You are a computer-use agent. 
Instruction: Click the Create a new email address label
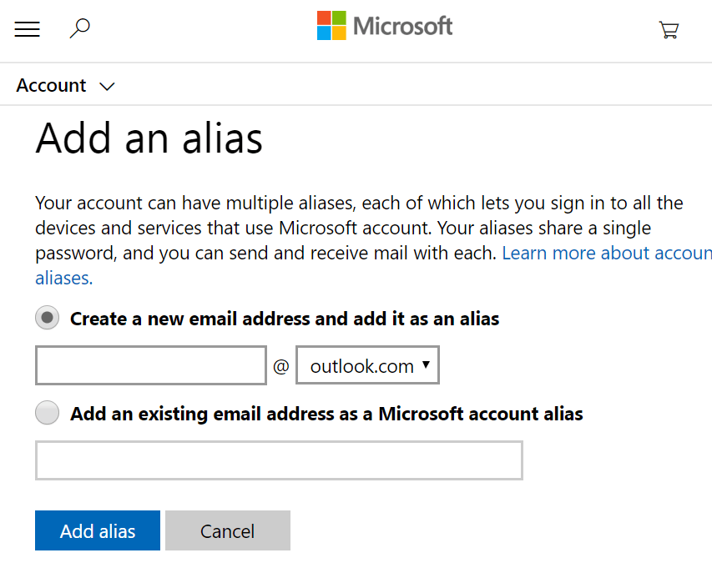tap(285, 319)
